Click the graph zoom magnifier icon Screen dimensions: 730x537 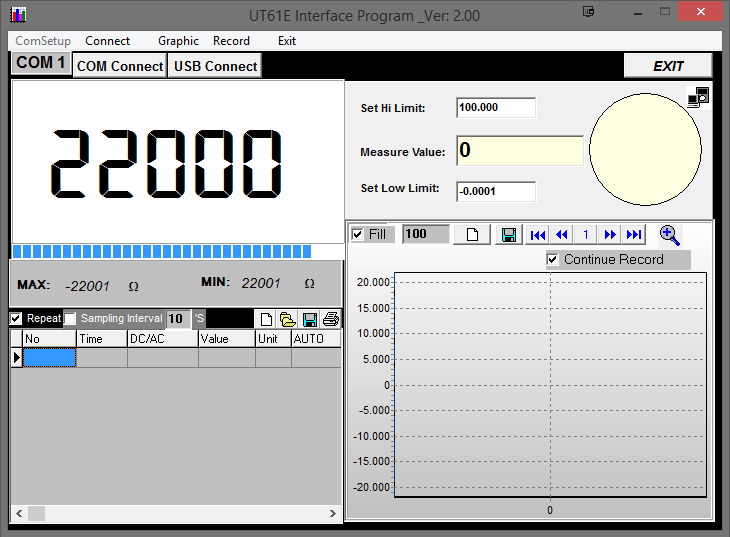669,235
